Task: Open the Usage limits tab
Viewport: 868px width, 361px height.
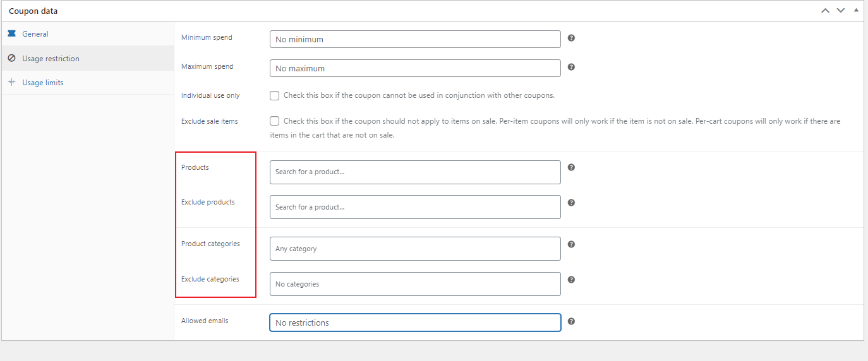Action: click(43, 83)
